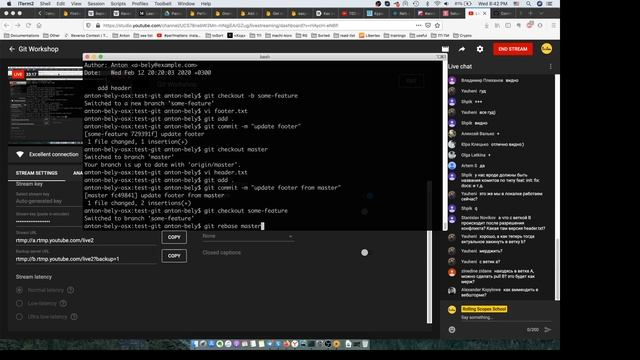Screen dimensions: 640x360
Task: Open the Anton bookmarks folder
Action: point(121,36)
